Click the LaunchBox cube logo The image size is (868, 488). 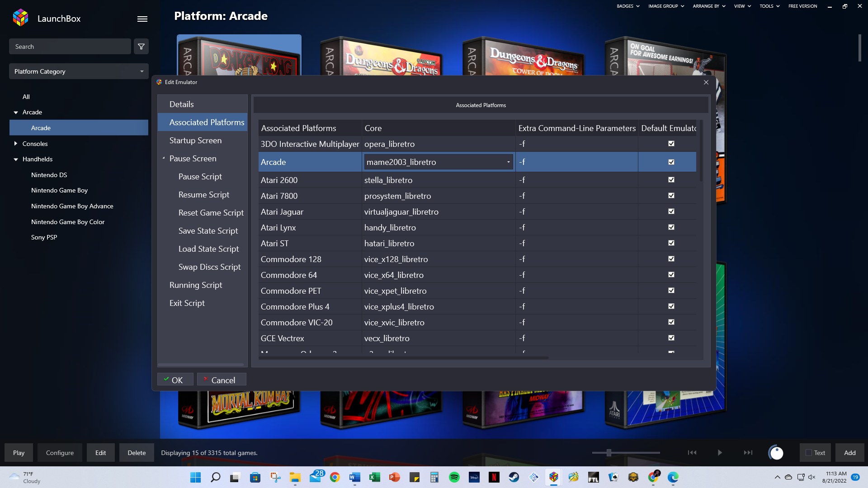tap(21, 18)
